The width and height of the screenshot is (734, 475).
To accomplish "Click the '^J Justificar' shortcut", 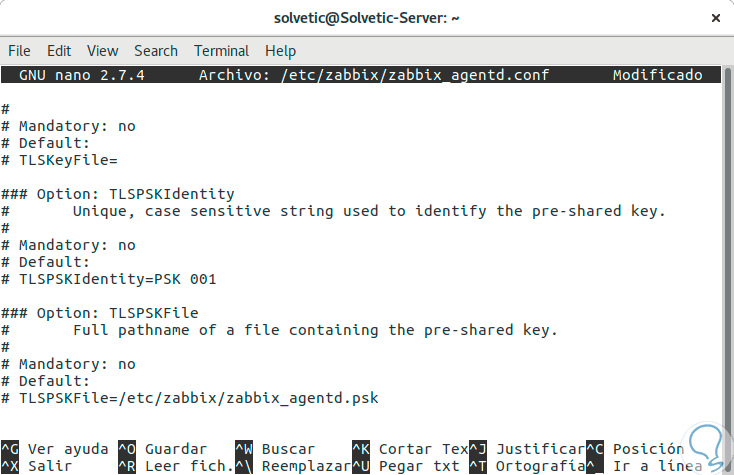I will coord(527,449).
